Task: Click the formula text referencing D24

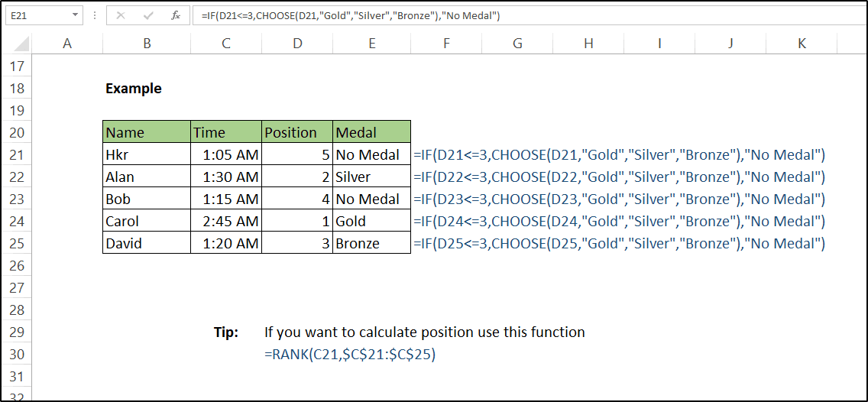Action: (x=619, y=222)
